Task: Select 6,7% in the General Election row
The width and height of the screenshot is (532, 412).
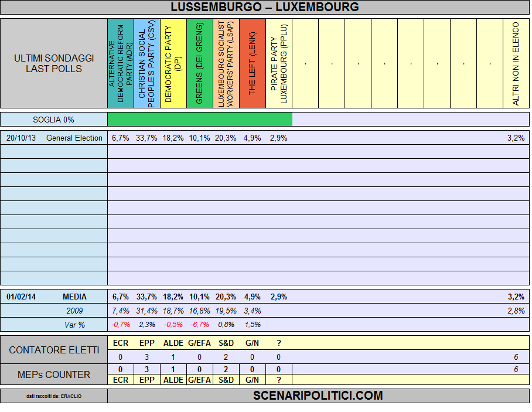Action: coord(121,138)
